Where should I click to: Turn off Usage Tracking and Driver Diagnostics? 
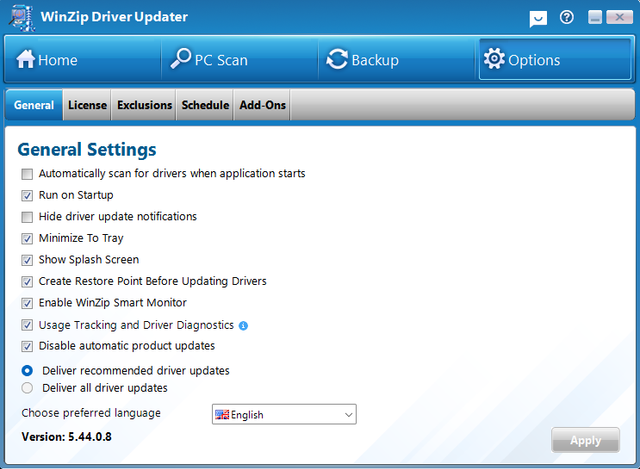pyautogui.click(x=27, y=325)
